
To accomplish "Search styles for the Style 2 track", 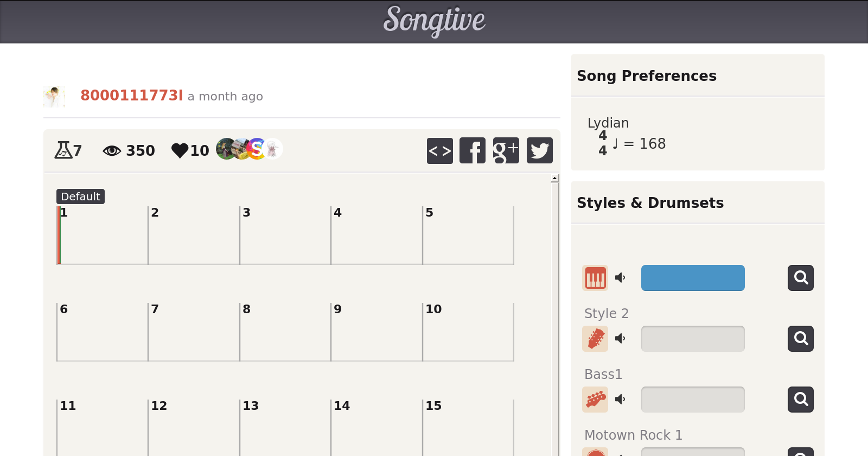I will [801, 339].
